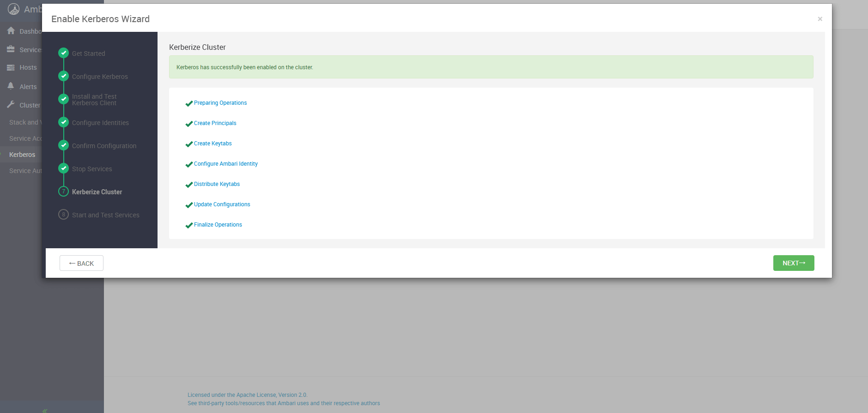Click the Create Keytabs green checkmark
The width and height of the screenshot is (868, 413).
(189, 144)
